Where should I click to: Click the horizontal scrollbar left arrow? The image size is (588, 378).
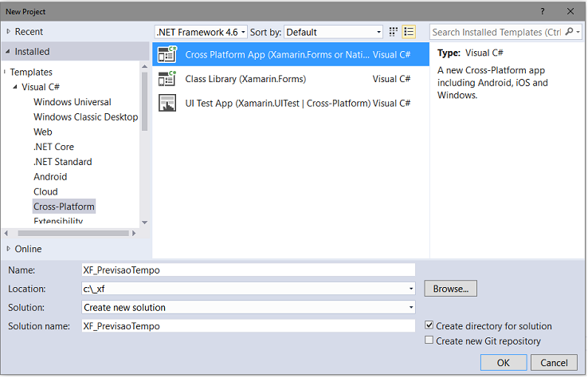(x=6, y=233)
